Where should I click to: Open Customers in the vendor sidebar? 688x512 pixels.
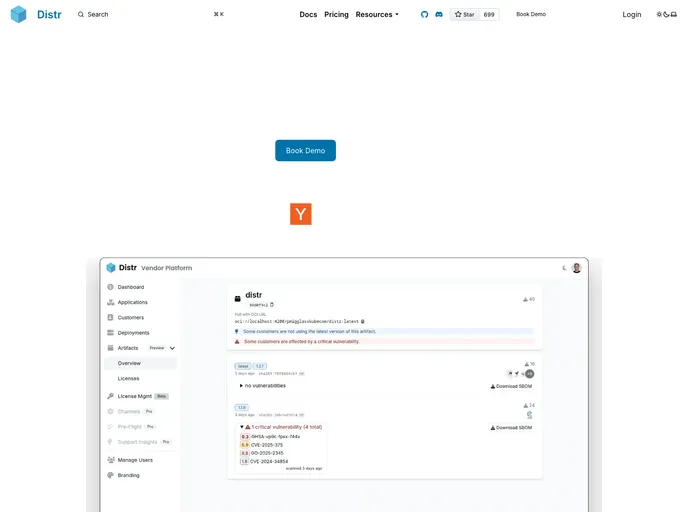[x=131, y=318]
